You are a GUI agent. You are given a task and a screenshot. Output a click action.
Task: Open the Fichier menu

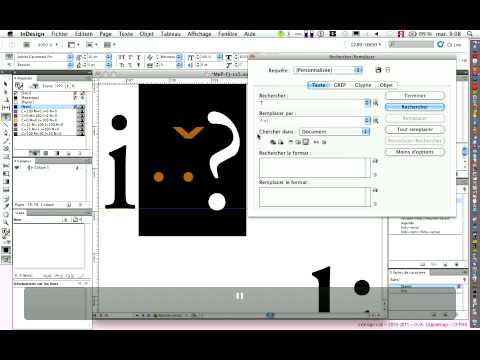(x=60, y=34)
